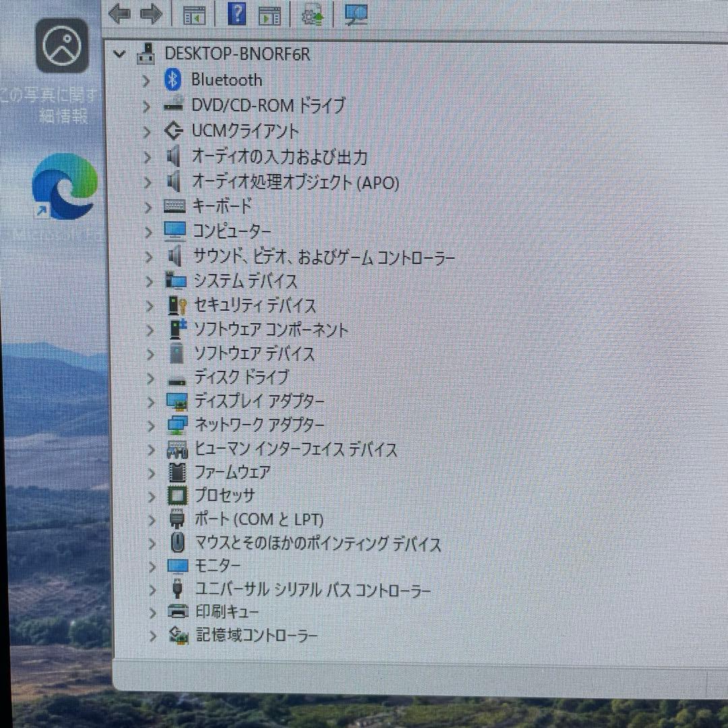
Task: Open the Photos app desktop shortcut
Action: coord(60,47)
